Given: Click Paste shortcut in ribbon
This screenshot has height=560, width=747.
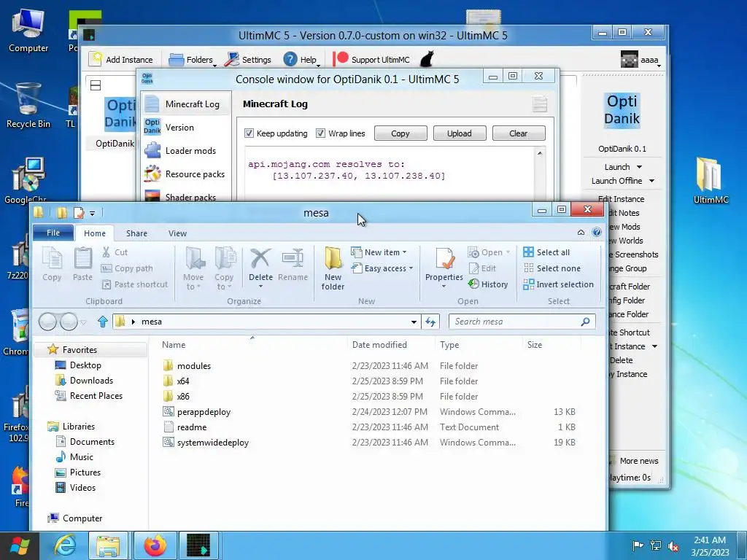Looking at the screenshot, I should tap(135, 284).
